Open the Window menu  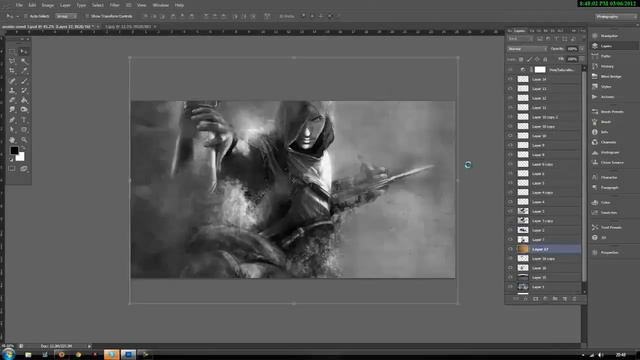tap(160, 5)
